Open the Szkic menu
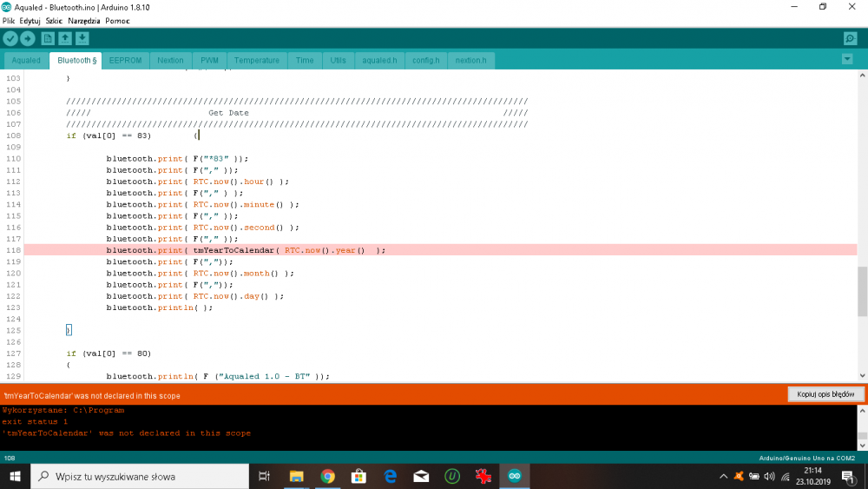The height and width of the screenshot is (489, 868). (54, 20)
